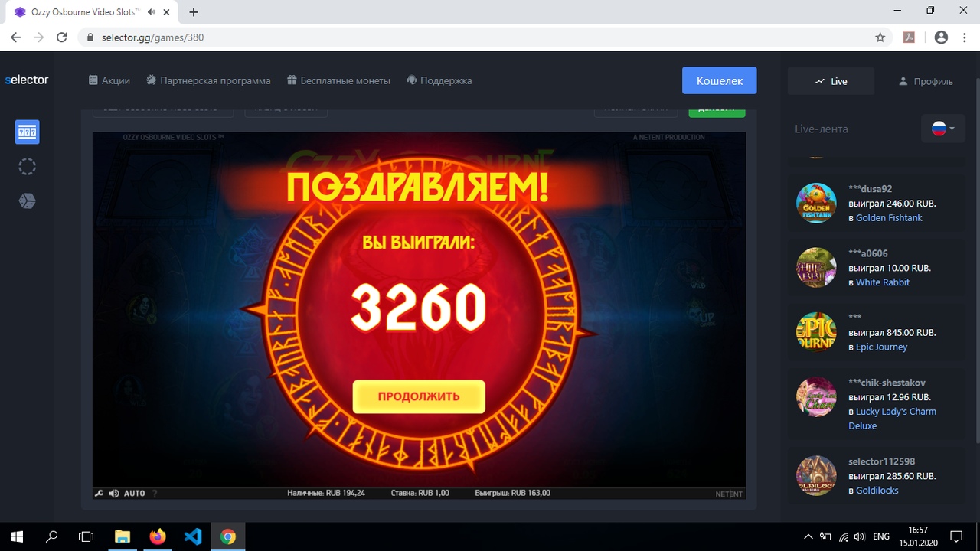Open the White Rabbit game link

point(883,282)
